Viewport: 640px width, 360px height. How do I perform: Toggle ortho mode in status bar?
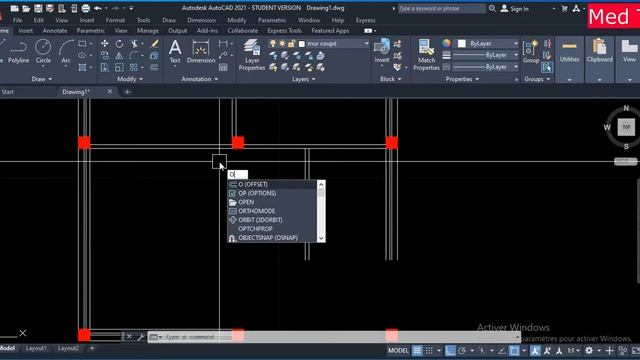[x=450, y=351]
